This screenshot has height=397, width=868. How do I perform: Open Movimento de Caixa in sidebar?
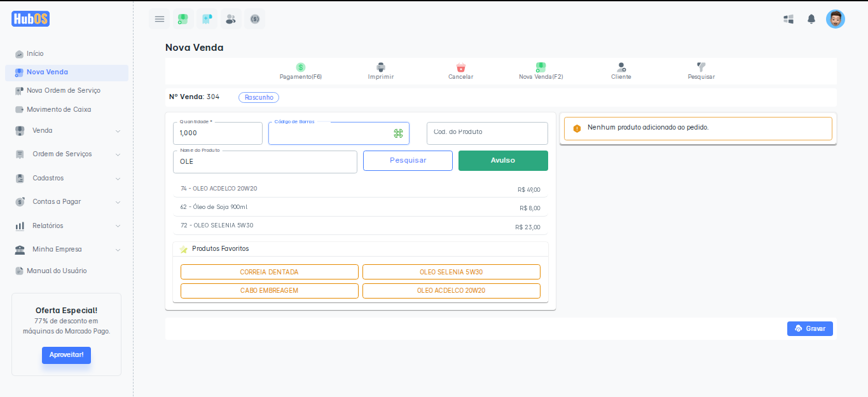pyautogui.click(x=59, y=109)
